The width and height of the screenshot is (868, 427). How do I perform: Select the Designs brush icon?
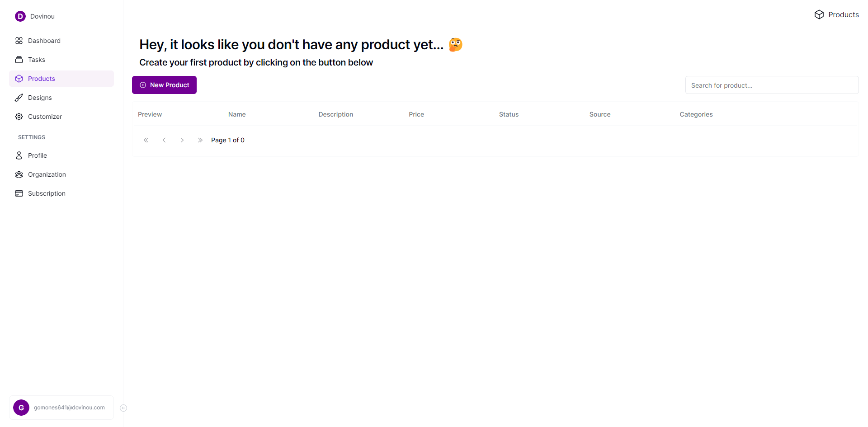19,98
